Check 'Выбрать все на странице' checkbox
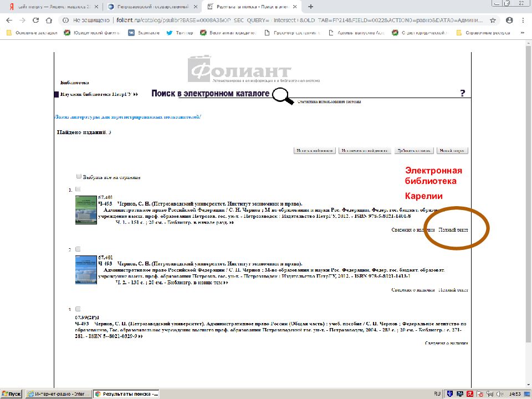The image size is (532, 399). [79, 176]
